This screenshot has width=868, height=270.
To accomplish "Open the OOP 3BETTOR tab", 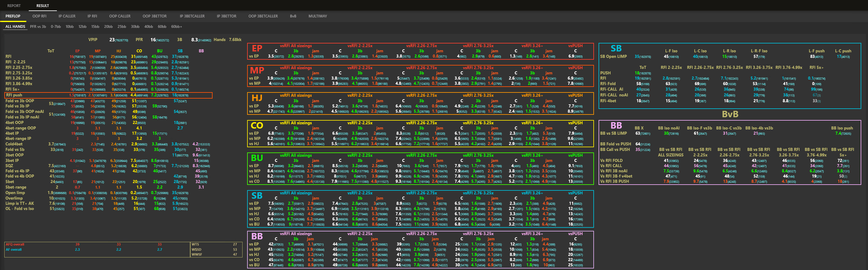I will pos(154,16).
